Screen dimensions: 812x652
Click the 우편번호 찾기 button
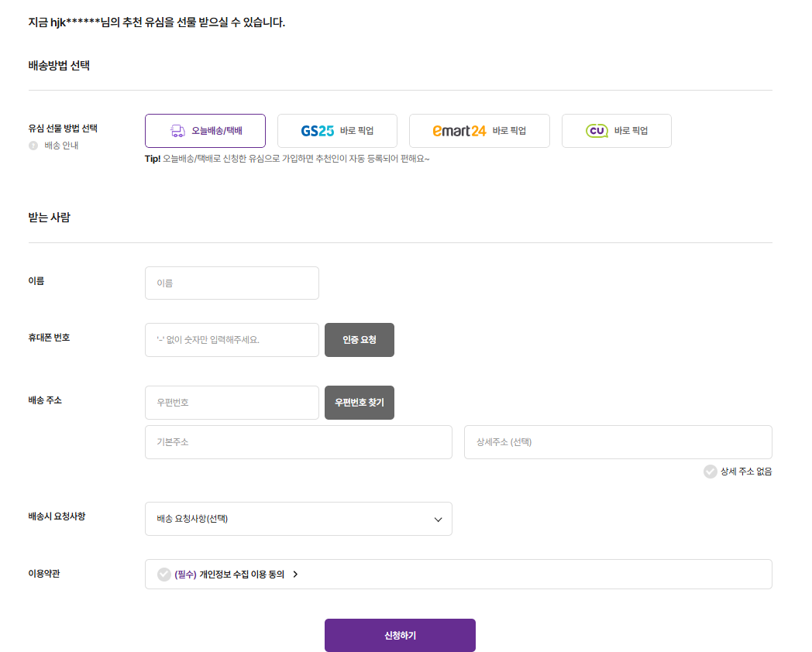[x=360, y=403]
